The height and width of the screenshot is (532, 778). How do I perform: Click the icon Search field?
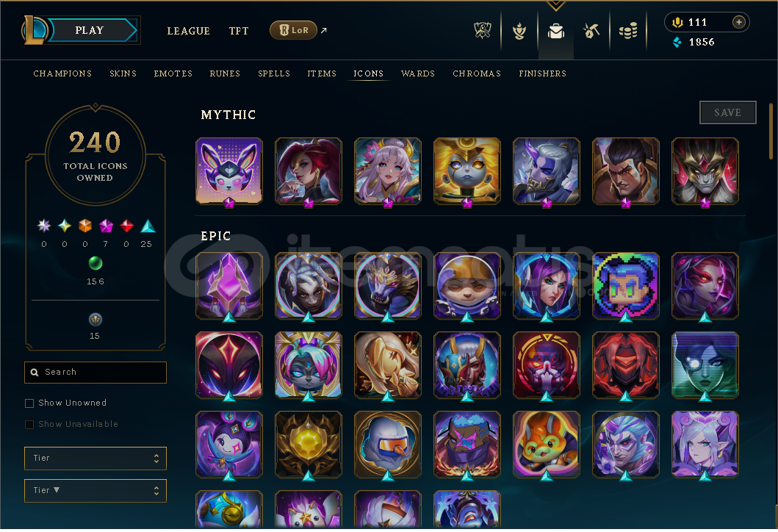96,373
